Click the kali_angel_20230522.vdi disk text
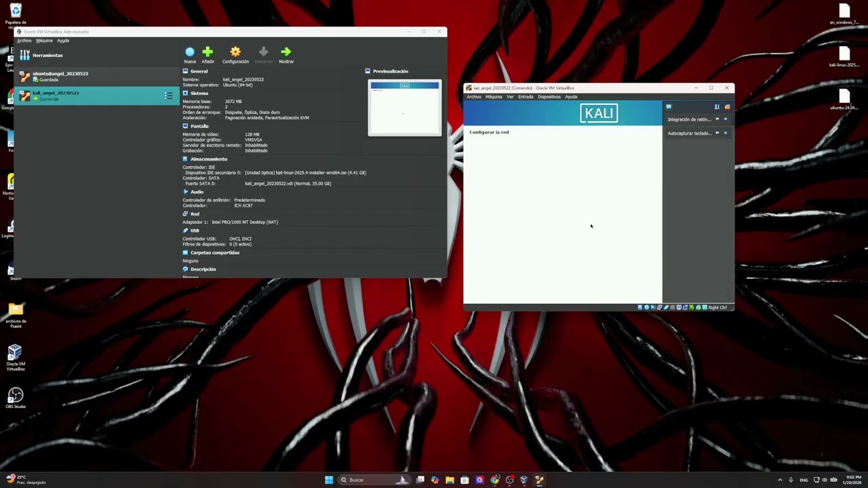 coord(288,184)
